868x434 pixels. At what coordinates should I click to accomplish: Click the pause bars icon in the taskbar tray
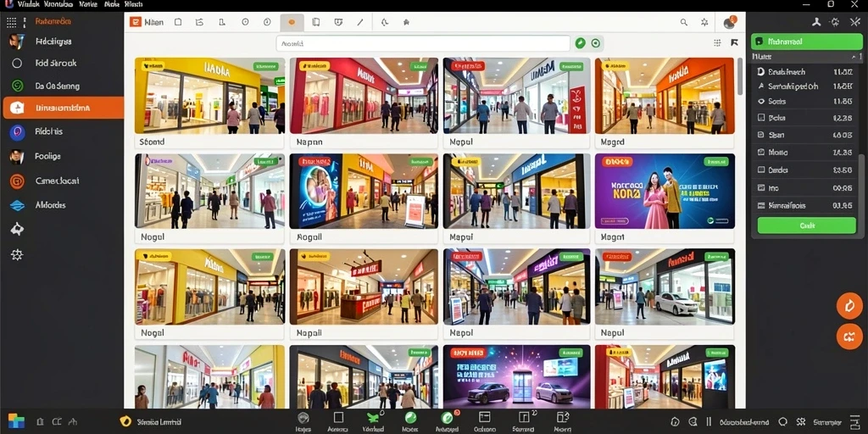tap(709, 421)
